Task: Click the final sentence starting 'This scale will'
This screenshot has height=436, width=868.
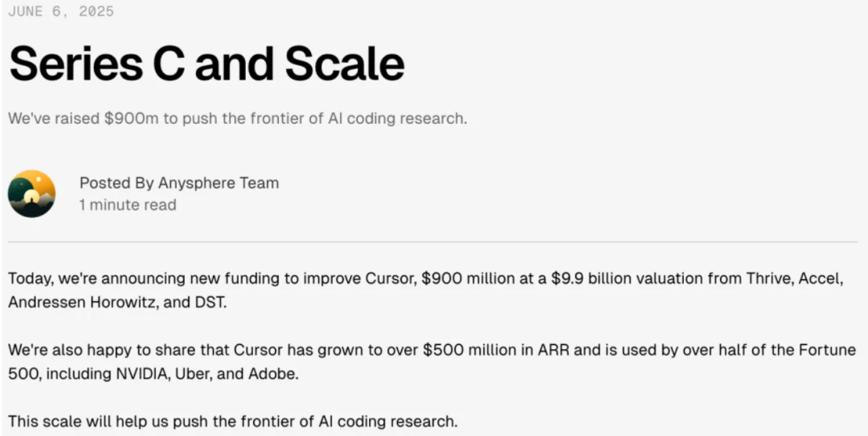Action: (233, 422)
